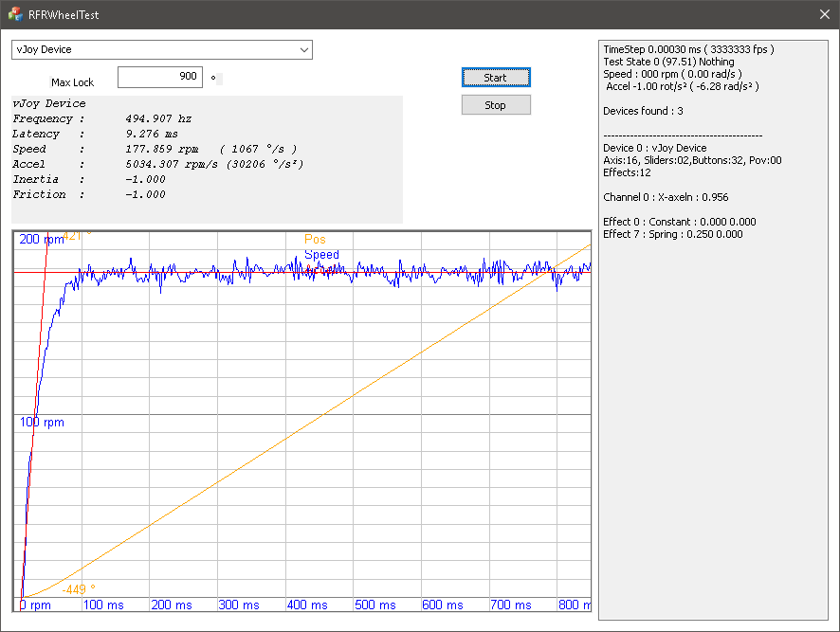Click the 100 rpm axis label
Viewport: 840px width, 632px height.
[42, 422]
